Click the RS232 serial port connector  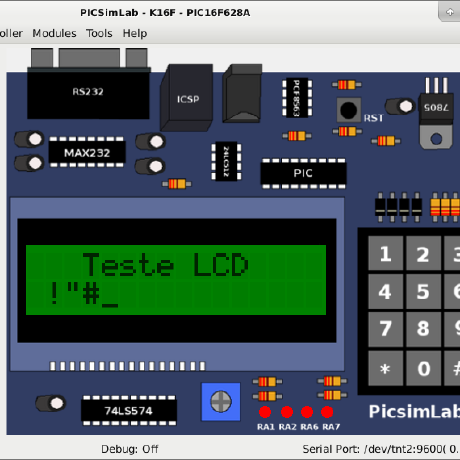pos(88,84)
